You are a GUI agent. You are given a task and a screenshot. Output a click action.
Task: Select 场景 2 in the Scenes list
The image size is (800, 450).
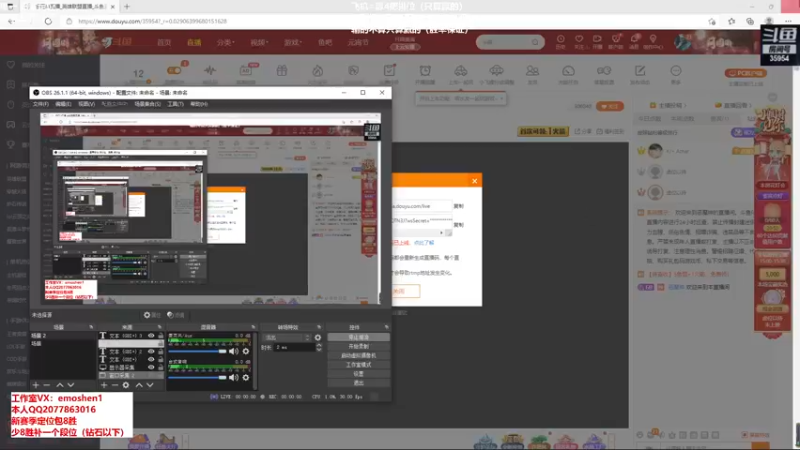tap(63, 336)
